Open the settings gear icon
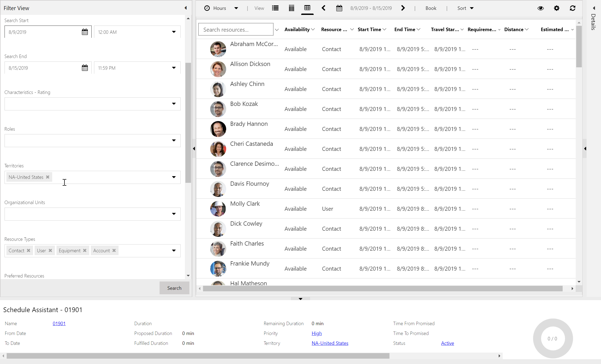 [557, 8]
